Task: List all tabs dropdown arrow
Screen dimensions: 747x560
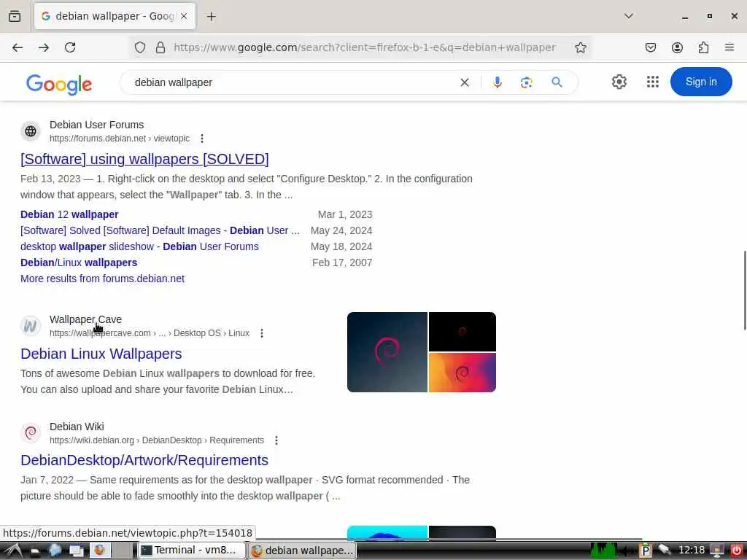Action: (x=629, y=16)
